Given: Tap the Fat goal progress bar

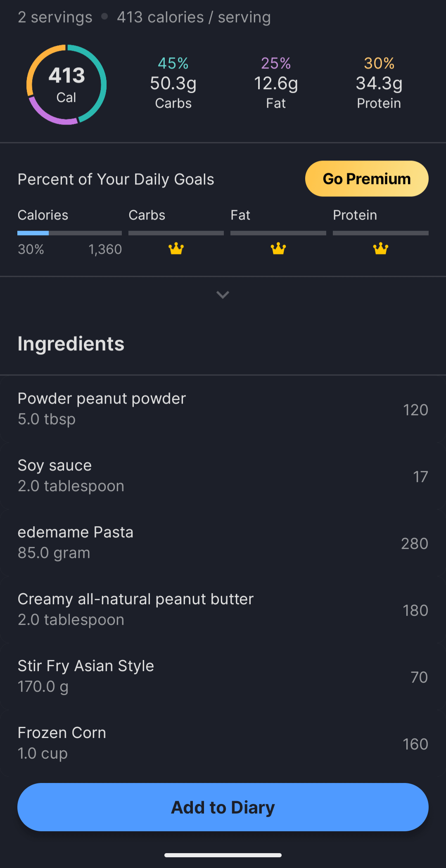Looking at the screenshot, I should 278,233.
